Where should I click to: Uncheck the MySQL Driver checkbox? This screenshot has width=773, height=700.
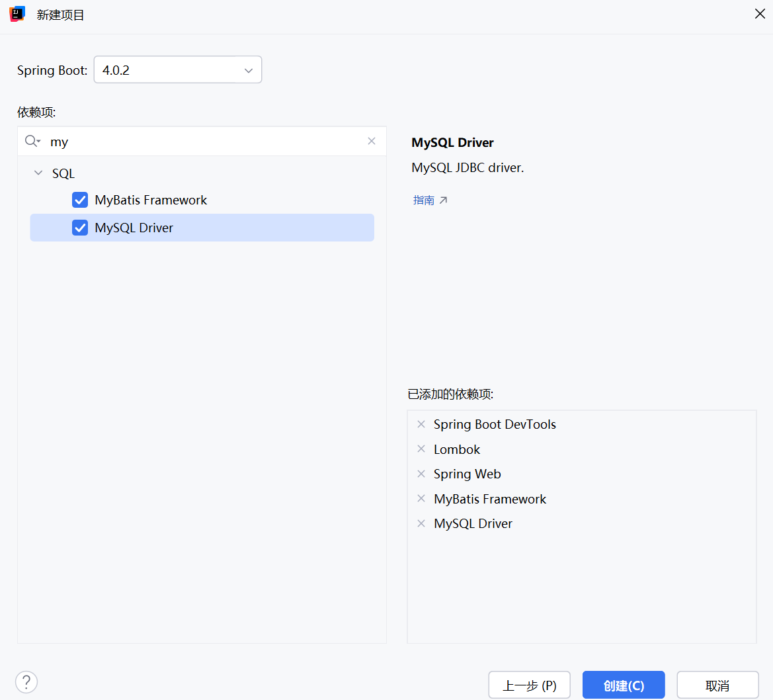pyautogui.click(x=80, y=228)
